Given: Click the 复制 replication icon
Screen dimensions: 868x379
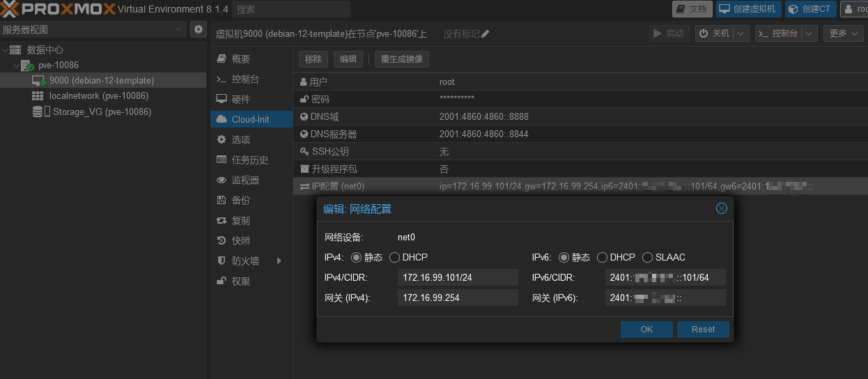Looking at the screenshot, I should tap(222, 220).
